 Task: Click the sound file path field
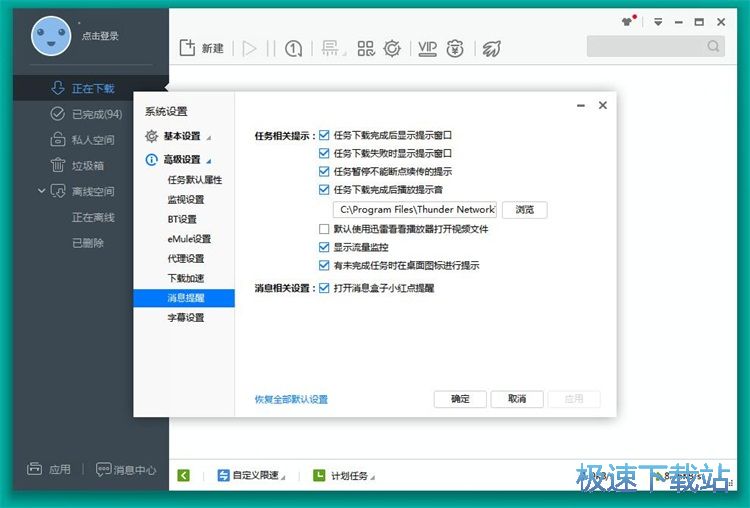click(x=416, y=210)
